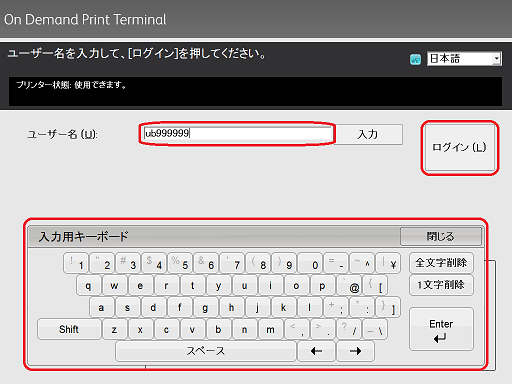The image size is (512, 384).
Task: Tap the number 0 key
Action: point(310,263)
